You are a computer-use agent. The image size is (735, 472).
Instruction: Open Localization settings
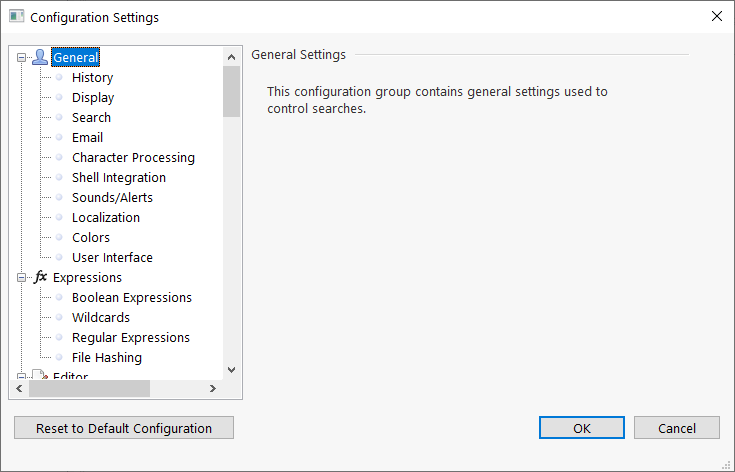[105, 217]
